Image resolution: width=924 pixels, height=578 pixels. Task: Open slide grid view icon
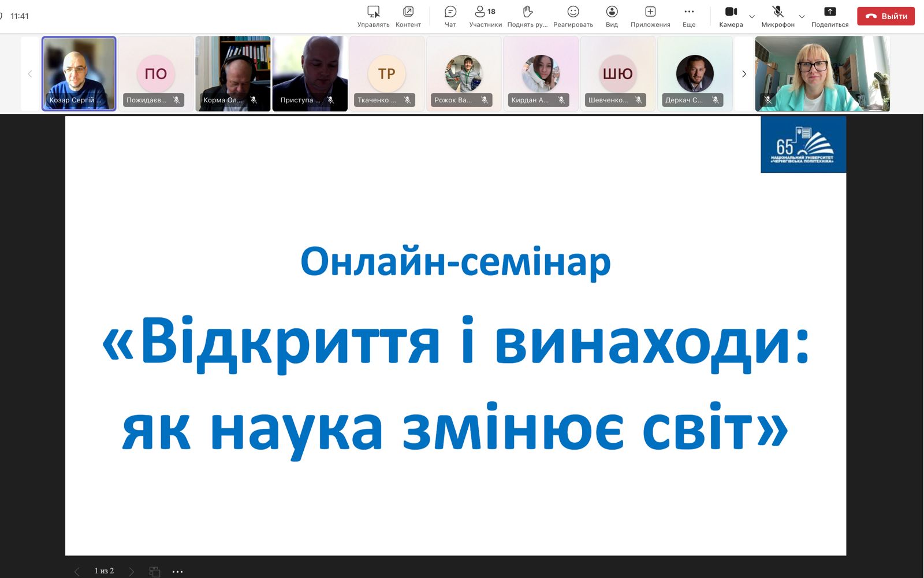(155, 571)
